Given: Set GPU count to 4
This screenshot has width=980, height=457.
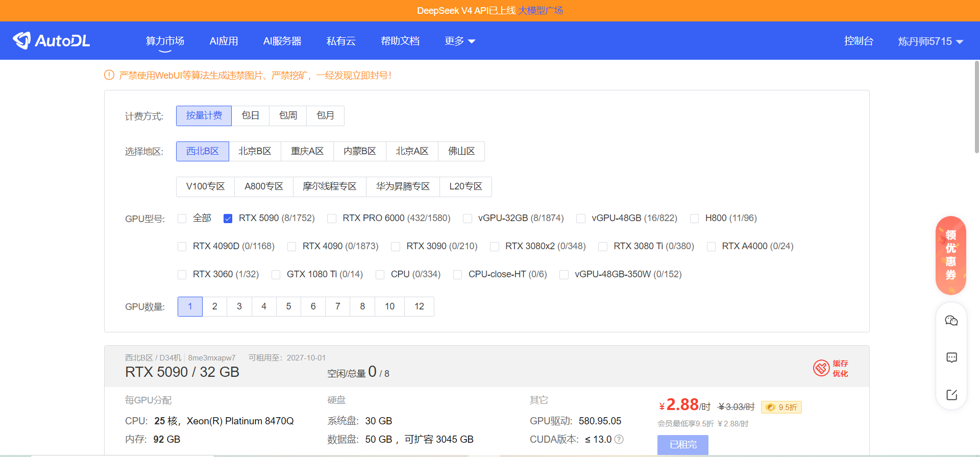Looking at the screenshot, I should [x=264, y=306].
